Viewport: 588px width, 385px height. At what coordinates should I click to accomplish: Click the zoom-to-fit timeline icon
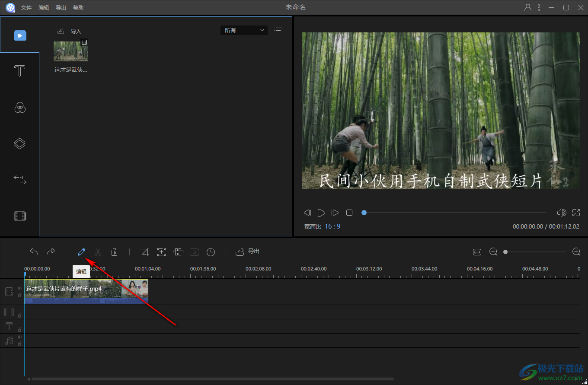point(477,252)
